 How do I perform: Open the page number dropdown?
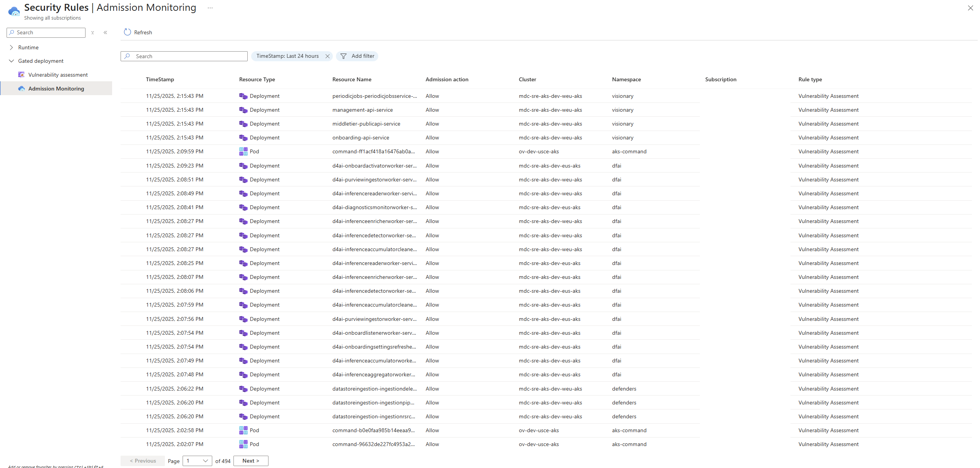(197, 461)
